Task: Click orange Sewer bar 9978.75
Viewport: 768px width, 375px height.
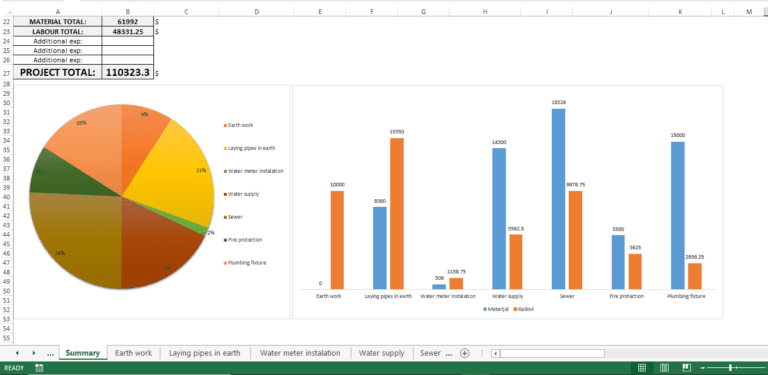Action: (576, 240)
